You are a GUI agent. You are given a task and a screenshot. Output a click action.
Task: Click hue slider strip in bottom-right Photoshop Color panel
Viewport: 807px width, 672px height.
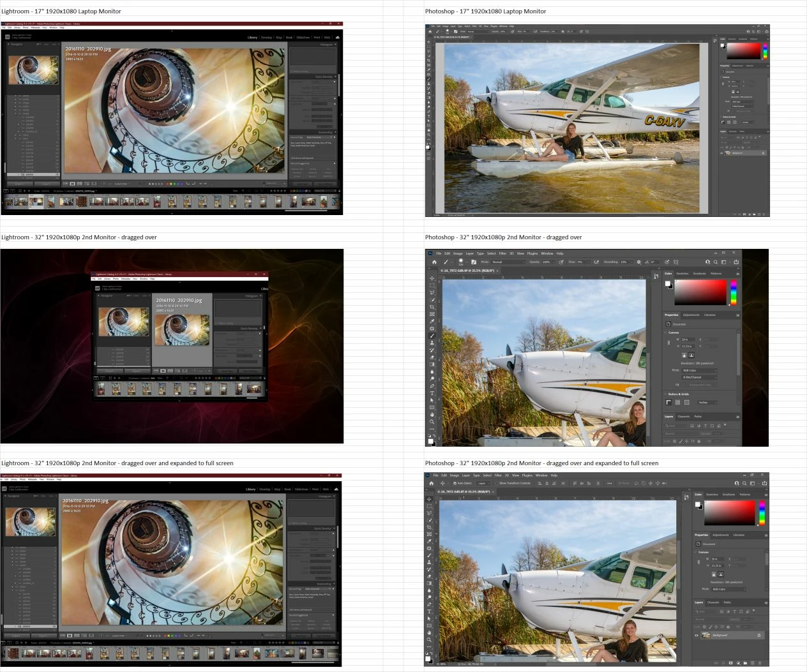click(762, 513)
